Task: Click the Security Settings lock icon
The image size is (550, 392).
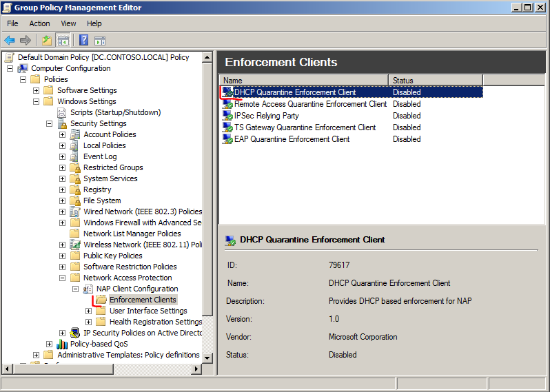Action: [63, 123]
